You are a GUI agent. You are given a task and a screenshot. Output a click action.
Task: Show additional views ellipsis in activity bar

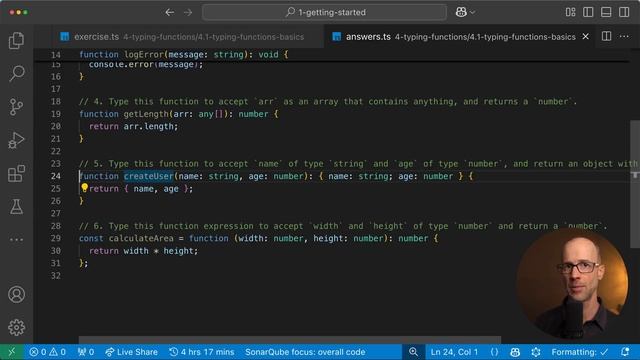pyautogui.click(x=16, y=240)
